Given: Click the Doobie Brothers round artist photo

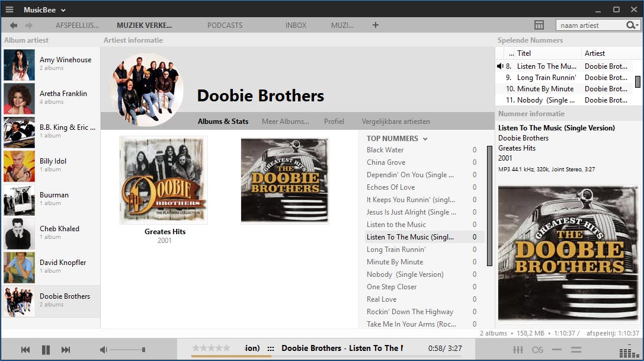Looking at the screenshot, I should coord(146,90).
